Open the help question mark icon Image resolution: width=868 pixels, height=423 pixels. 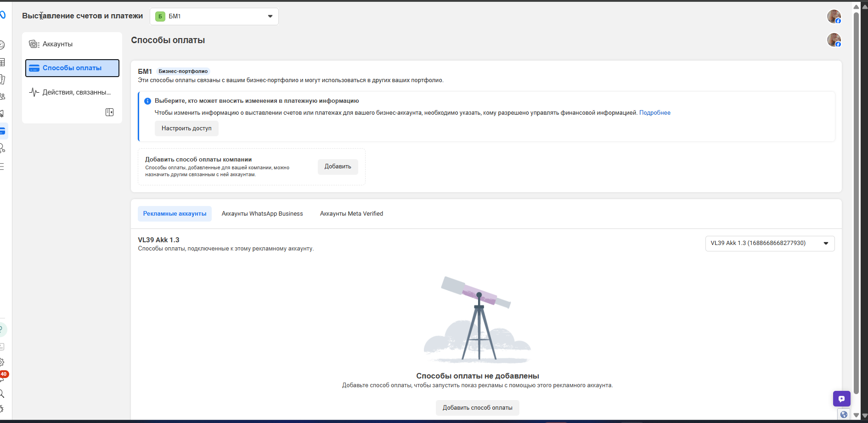click(2, 329)
